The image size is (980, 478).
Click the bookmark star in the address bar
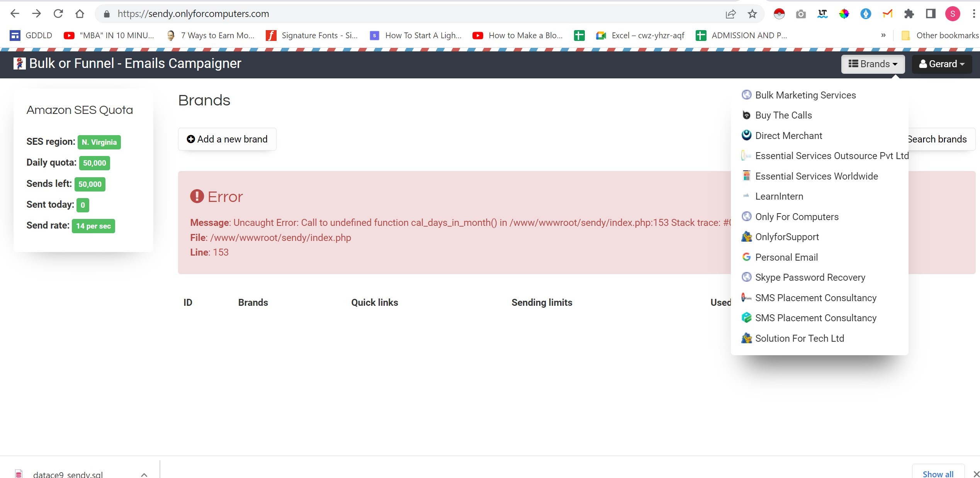(752, 13)
